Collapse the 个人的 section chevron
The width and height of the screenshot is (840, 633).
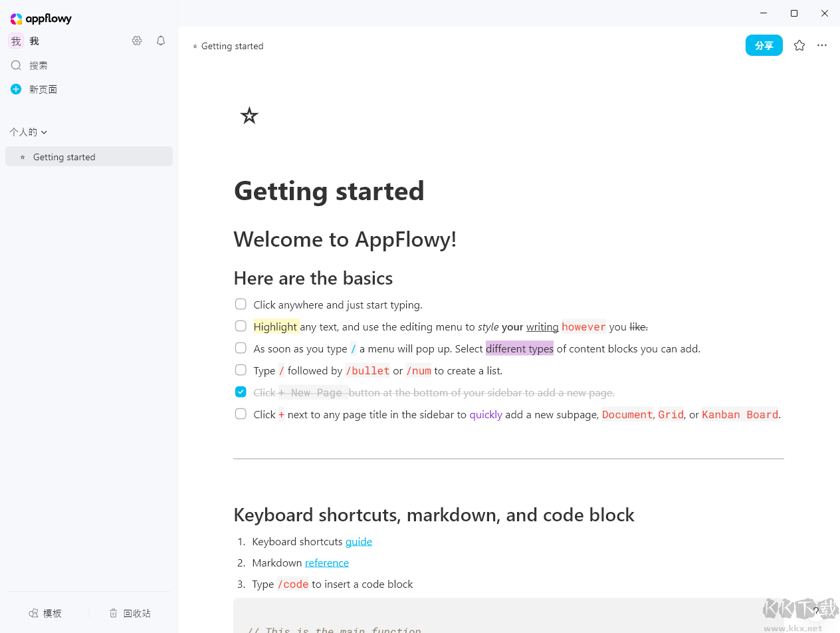44,132
